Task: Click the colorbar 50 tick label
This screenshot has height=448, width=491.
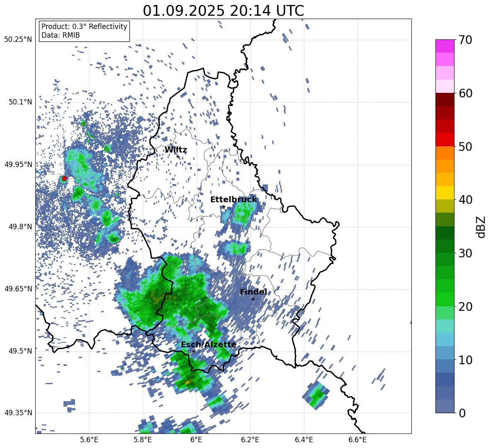Action: 465,146
